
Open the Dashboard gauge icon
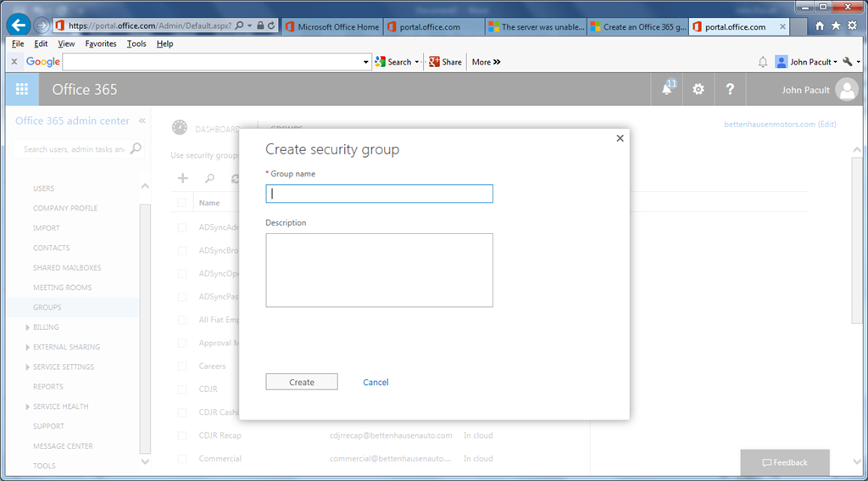180,127
